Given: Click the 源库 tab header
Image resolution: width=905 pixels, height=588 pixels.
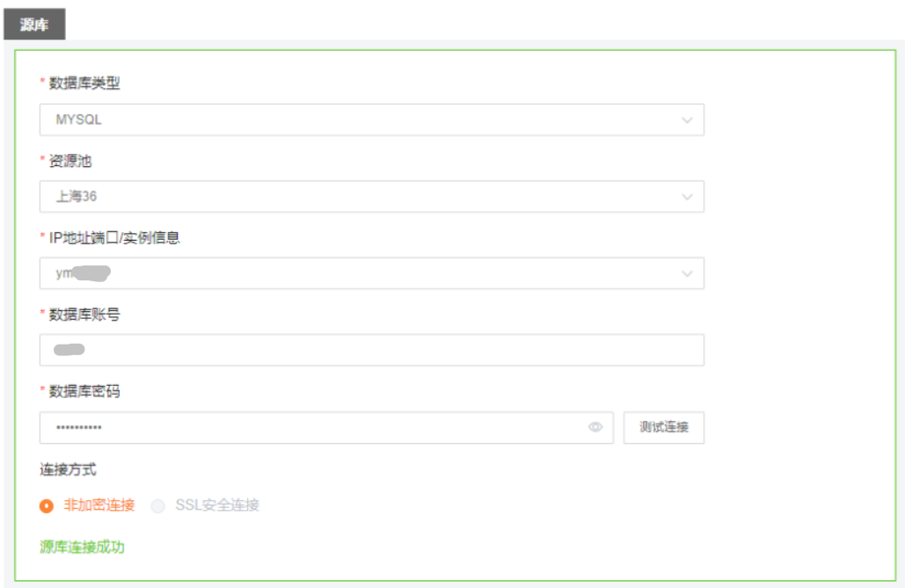Looking at the screenshot, I should (x=34, y=25).
